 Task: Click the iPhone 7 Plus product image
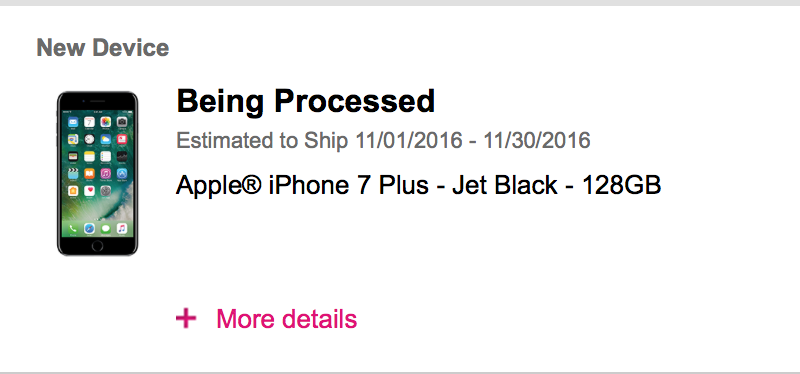tap(97, 173)
